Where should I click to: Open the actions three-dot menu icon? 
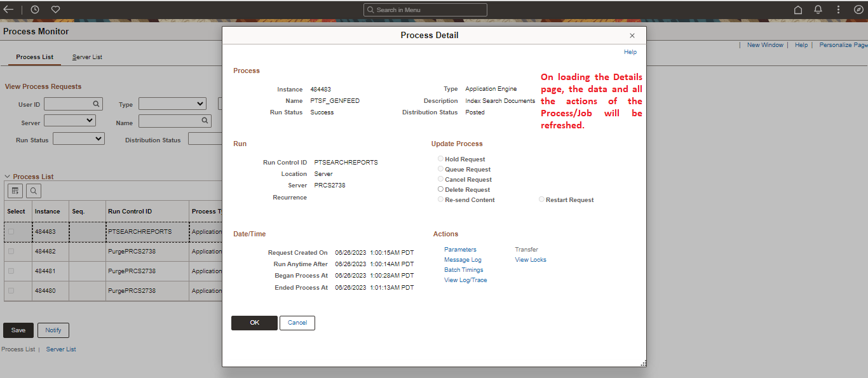click(x=838, y=9)
